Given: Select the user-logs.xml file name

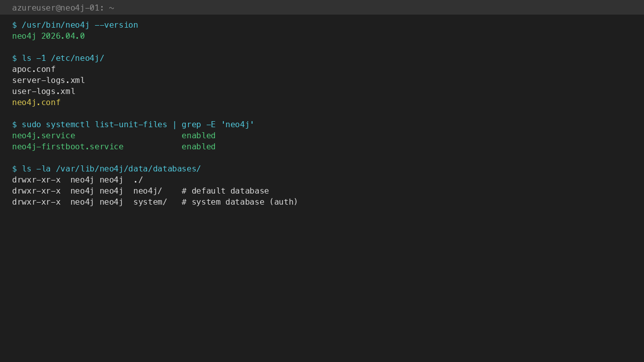Looking at the screenshot, I should coord(44,92).
